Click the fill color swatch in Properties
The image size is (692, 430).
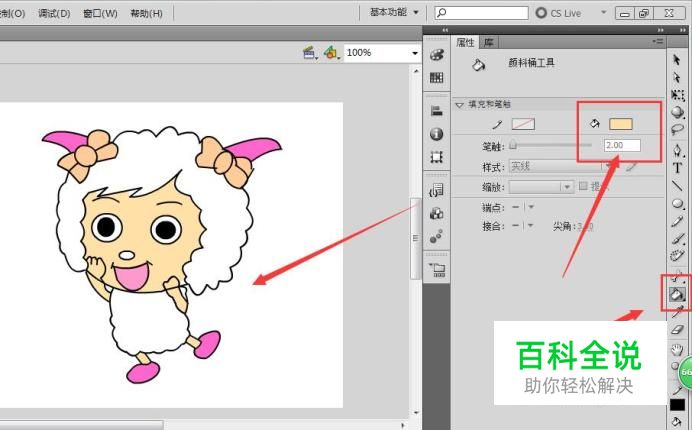pos(621,124)
